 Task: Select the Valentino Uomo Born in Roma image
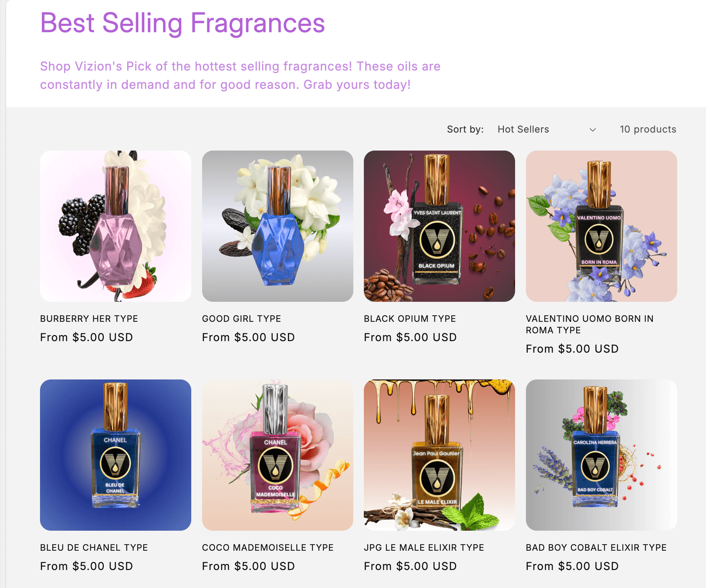601,226
